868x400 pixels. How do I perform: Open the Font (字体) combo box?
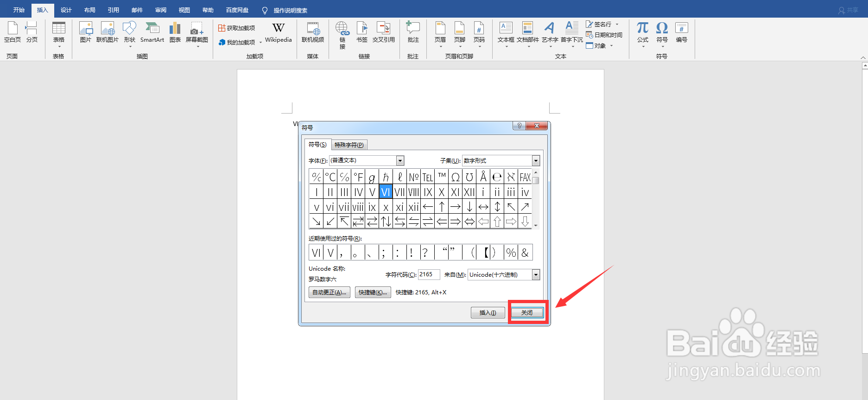coord(367,160)
